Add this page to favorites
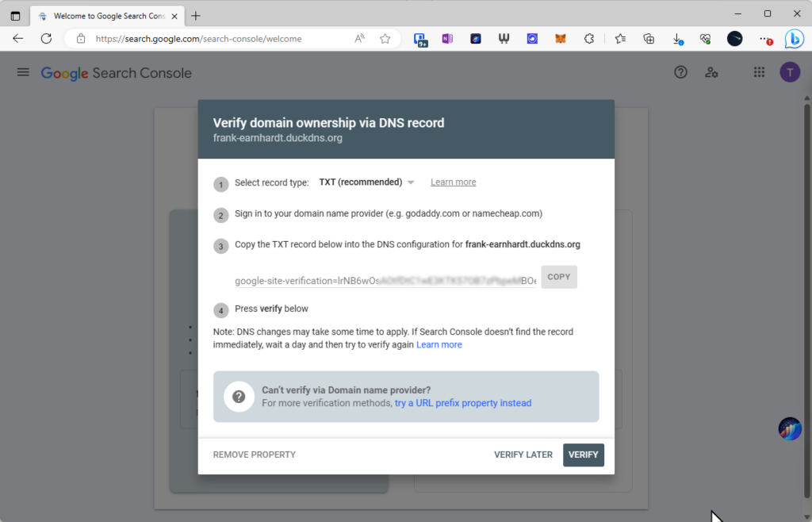The image size is (812, 522). 385,39
